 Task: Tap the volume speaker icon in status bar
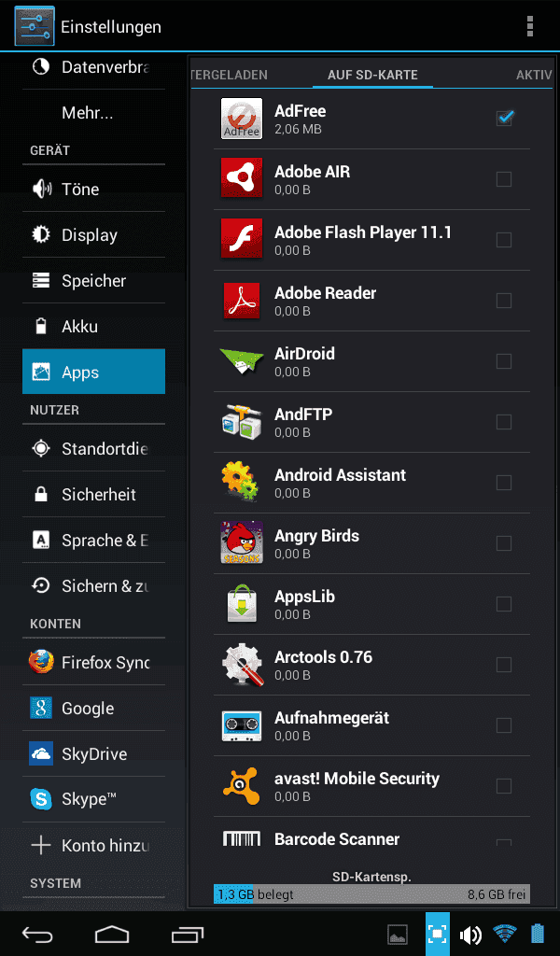tap(469, 934)
